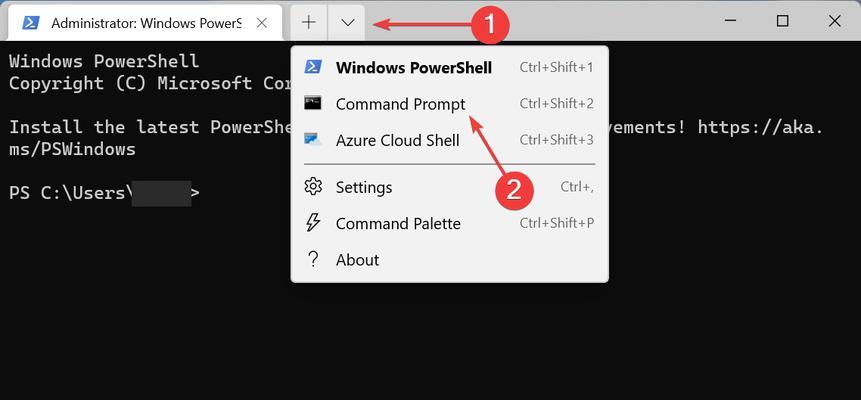This screenshot has height=400, width=861.
Task: Launch Command Palette menu item
Action: pos(449,224)
